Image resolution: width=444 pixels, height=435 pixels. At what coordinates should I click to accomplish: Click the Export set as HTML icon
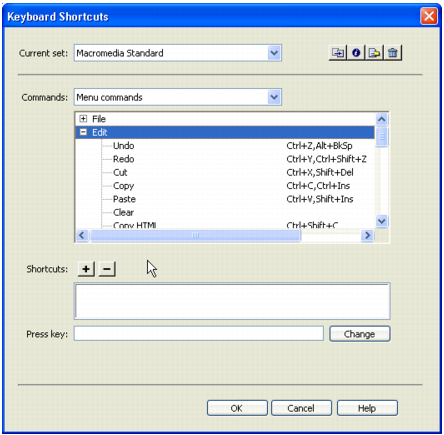coord(374,53)
